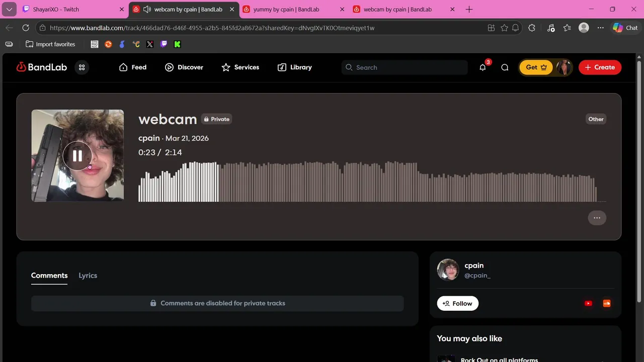Open the Services menu
The image size is (644, 362).
[240, 67]
